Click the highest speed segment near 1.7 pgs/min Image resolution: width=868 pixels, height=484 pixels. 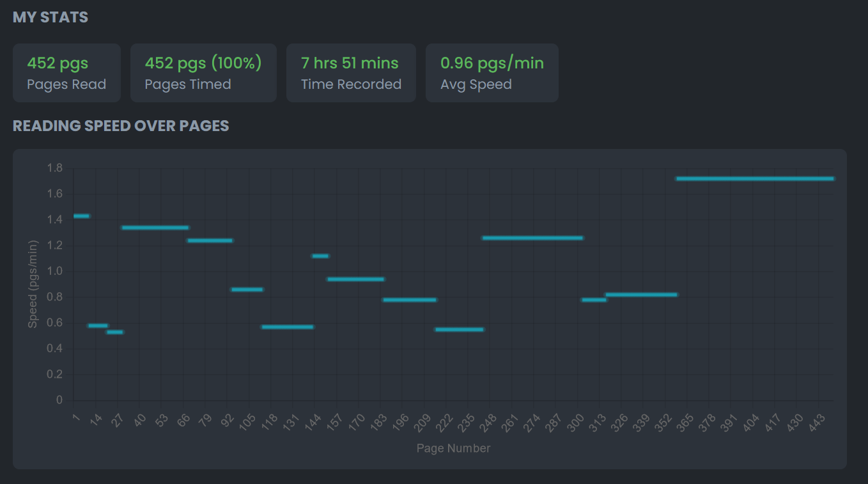[x=754, y=178]
